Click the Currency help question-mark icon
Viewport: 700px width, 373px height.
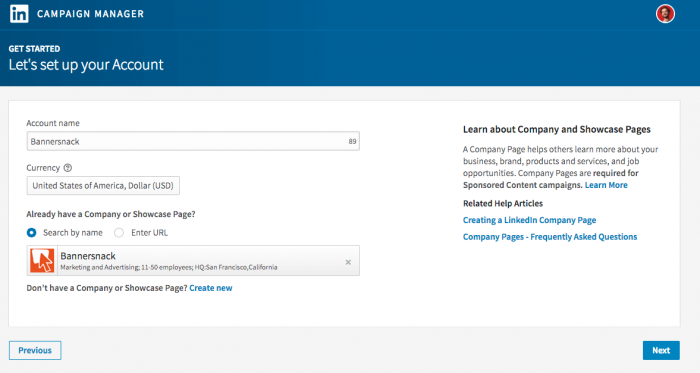click(68, 168)
